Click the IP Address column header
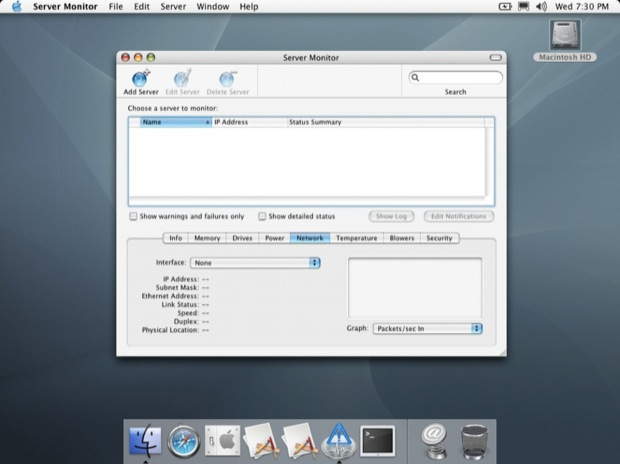Image resolution: width=620 pixels, height=464 pixels. pyautogui.click(x=250, y=122)
